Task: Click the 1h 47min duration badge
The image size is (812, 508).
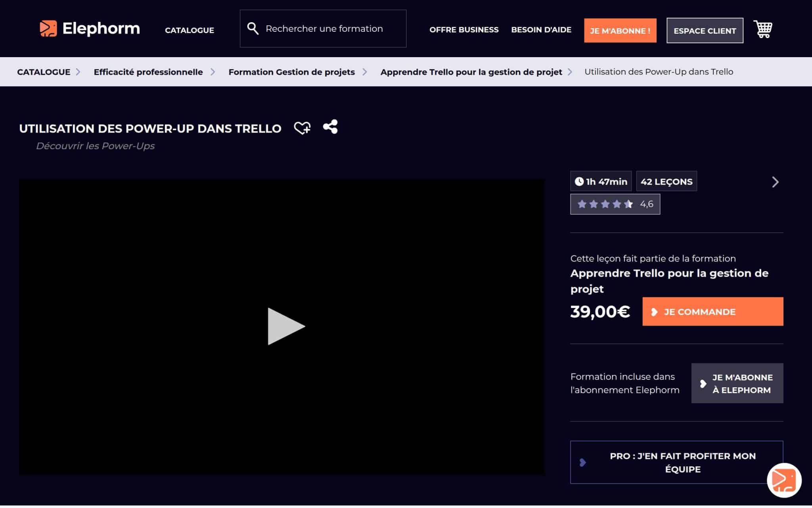Action: [x=601, y=181]
